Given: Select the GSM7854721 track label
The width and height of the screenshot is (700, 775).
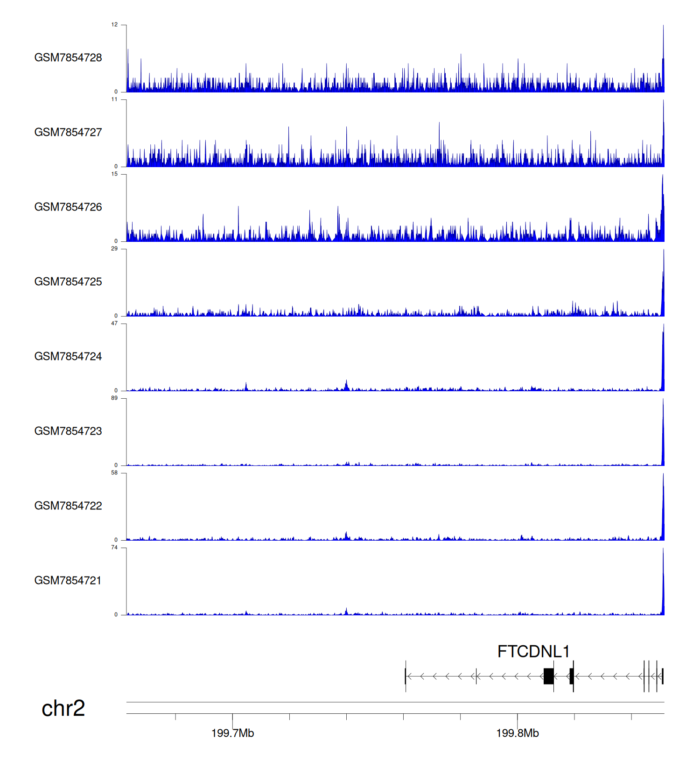Looking at the screenshot, I should coord(68,580).
